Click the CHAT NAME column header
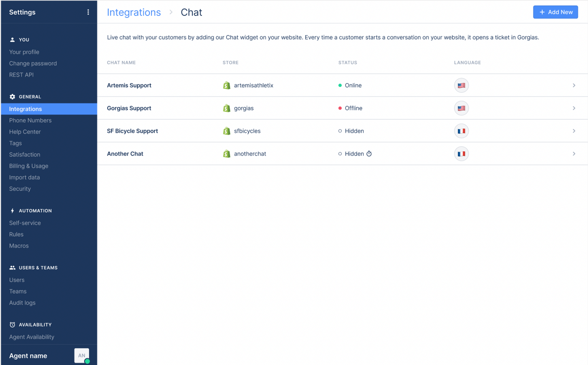588x365 pixels. (121, 63)
